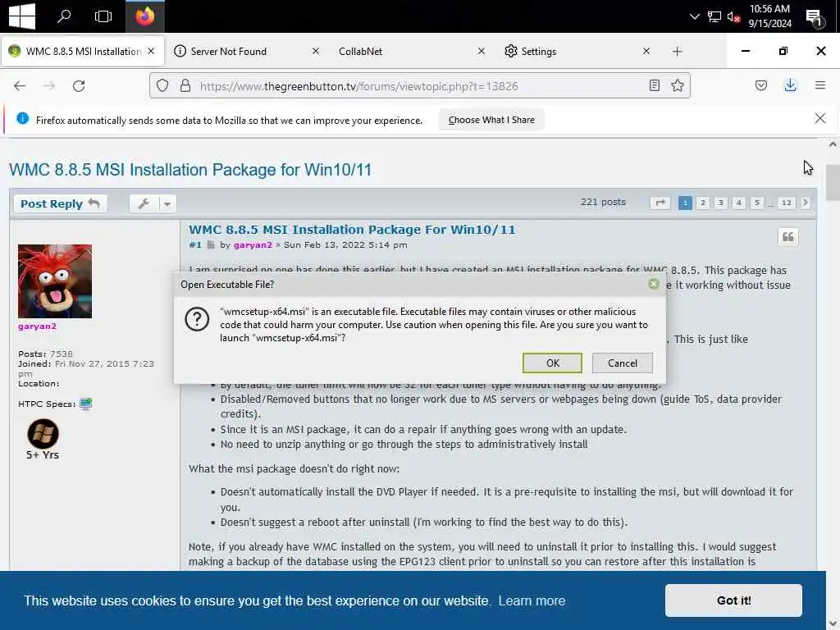Image resolution: width=840 pixels, height=630 pixels.
Task: Save page to Pocket
Action: 760,85
